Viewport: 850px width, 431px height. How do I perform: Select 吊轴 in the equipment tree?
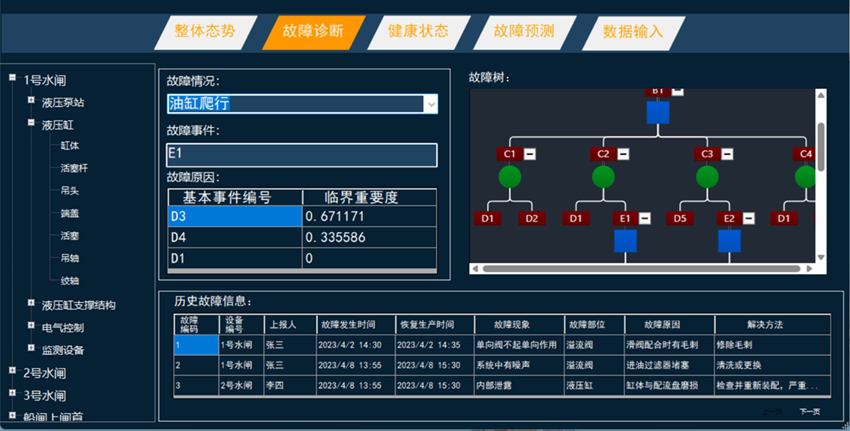point(70,259)
